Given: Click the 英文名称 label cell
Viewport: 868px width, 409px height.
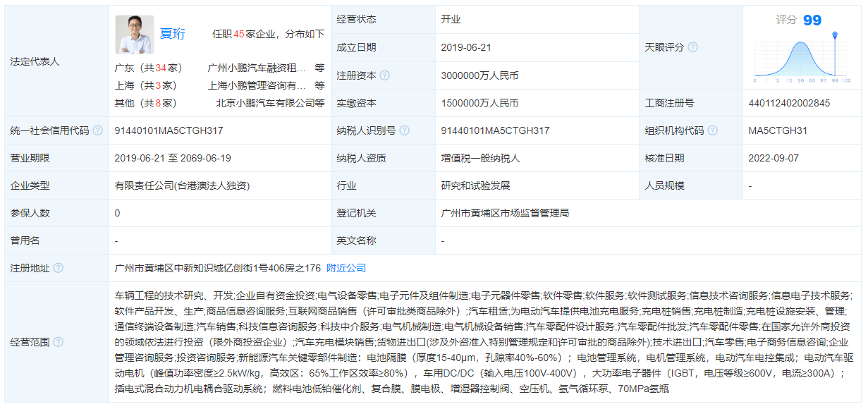Looking at the screenshot, I should click(x=383, y=240).
